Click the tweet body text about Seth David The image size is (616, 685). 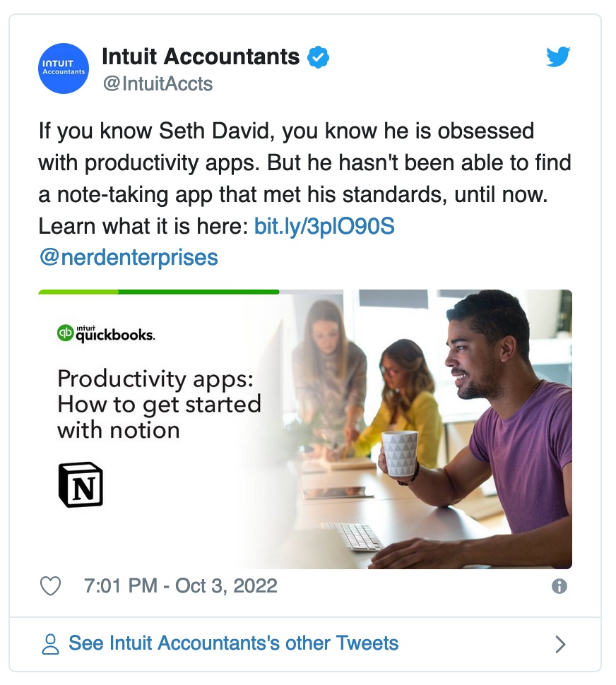(x=304, y=178)
